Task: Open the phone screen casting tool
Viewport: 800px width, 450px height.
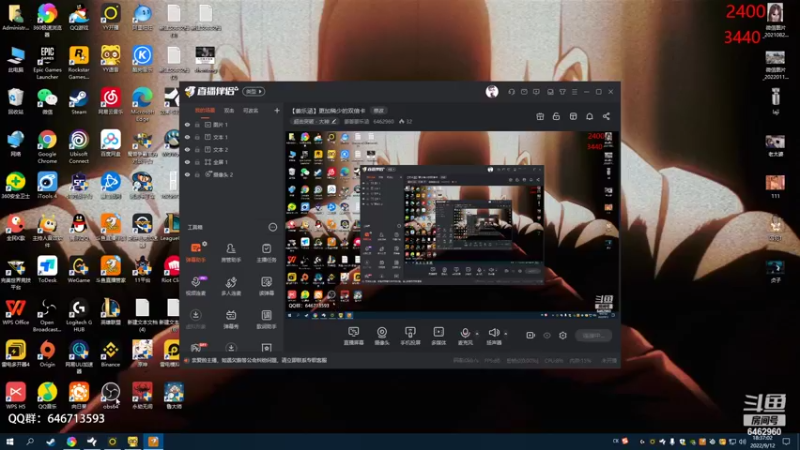Action: [x=410, y=336]
